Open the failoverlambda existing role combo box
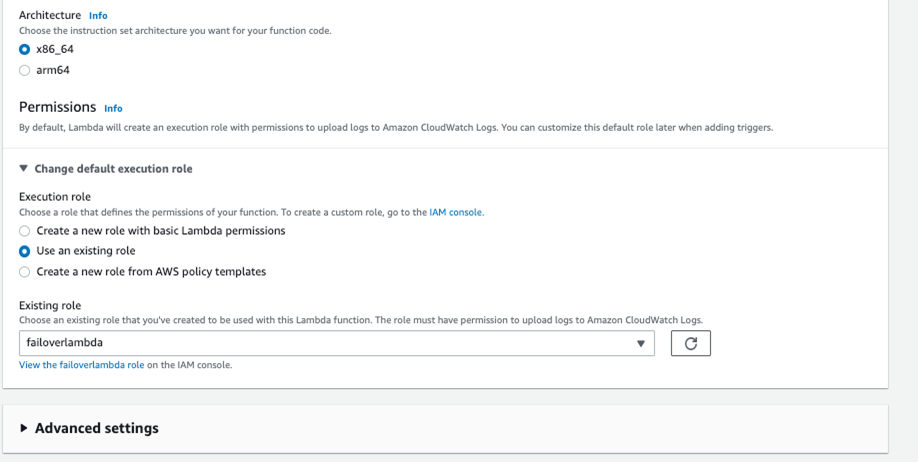The image size is (918, 462). click(x=320, y=343)
